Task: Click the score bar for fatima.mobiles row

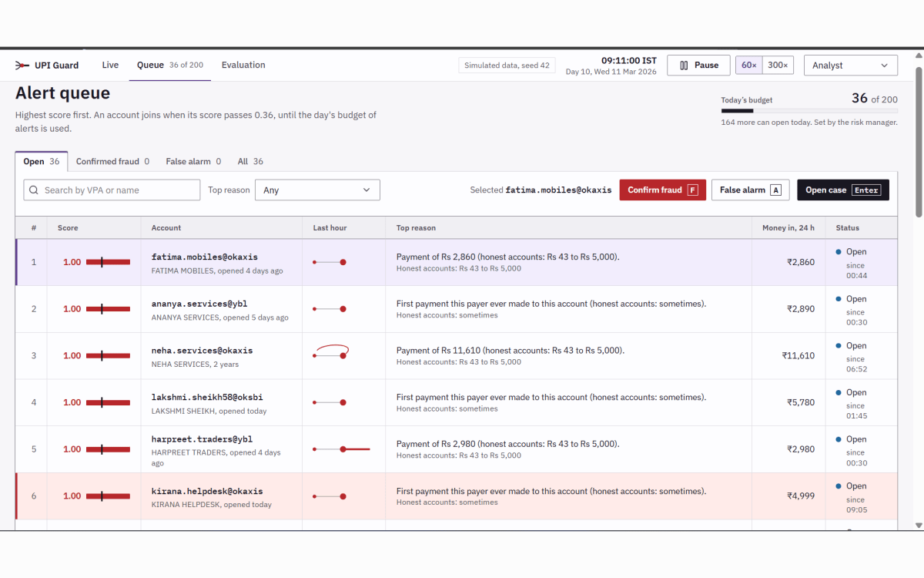Action: [x=107, y=262]
